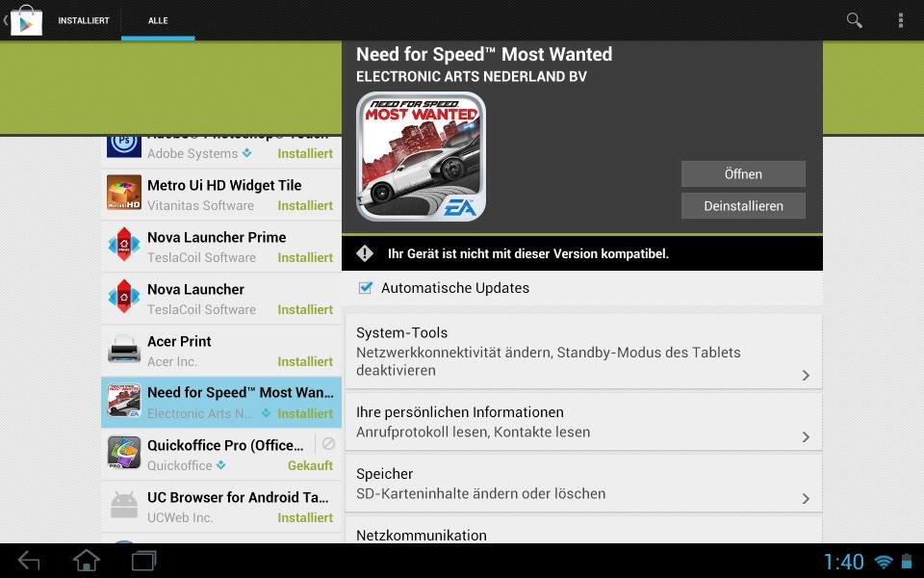Tap the verified badge next to Quickoffice
924x578 pixels.
pos(220,465)
